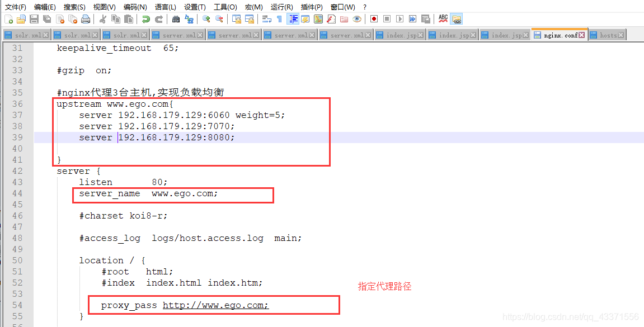The height and width of the screenshot is (327, 644).
Task: Click 'weight=5;' on line 37
Action: click(x=260, y=115)
